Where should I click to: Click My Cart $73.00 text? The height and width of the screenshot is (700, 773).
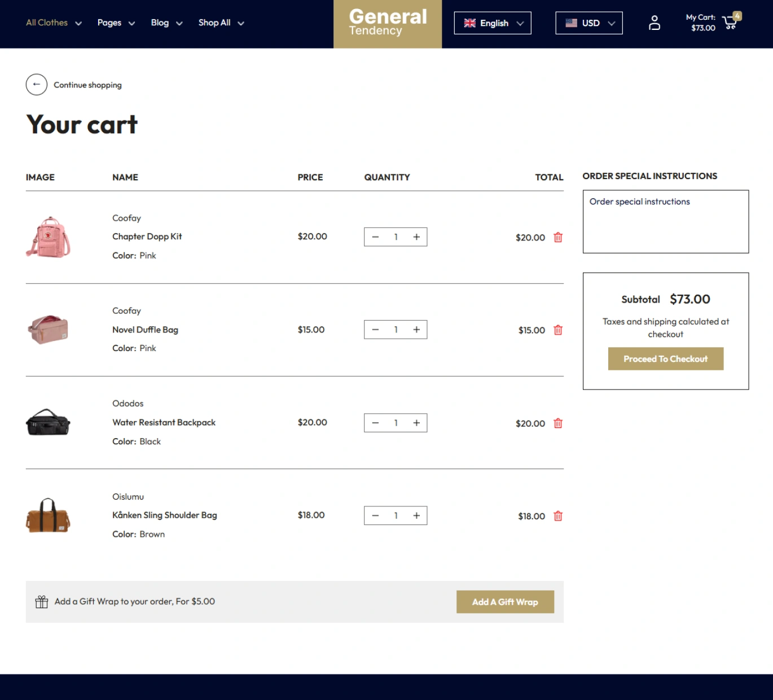point(700,23)
